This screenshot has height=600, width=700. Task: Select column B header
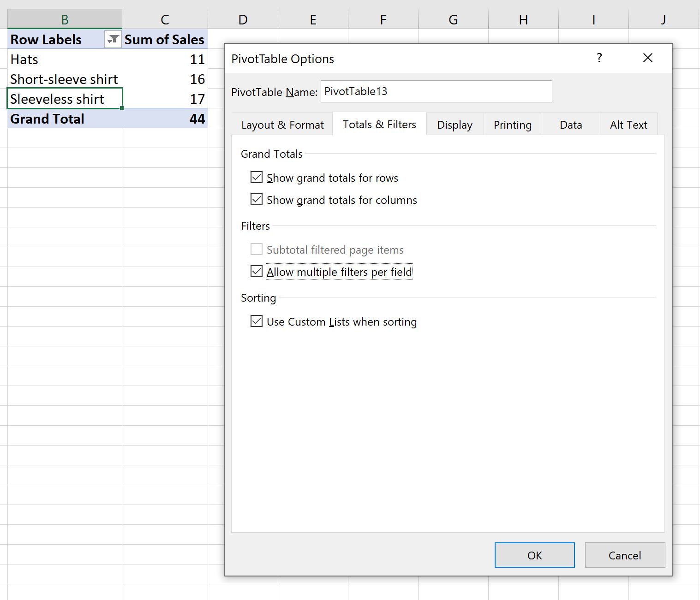[65, 19]
